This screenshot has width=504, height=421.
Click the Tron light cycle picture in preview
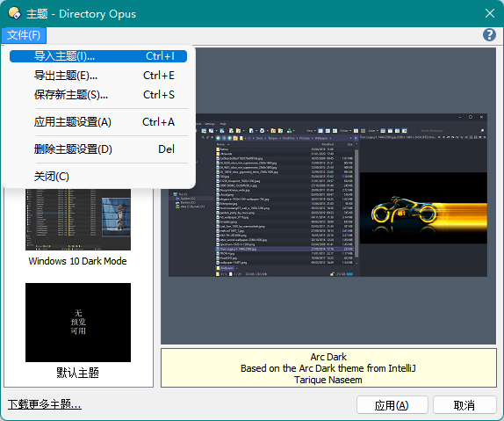(x=423, y=208)
